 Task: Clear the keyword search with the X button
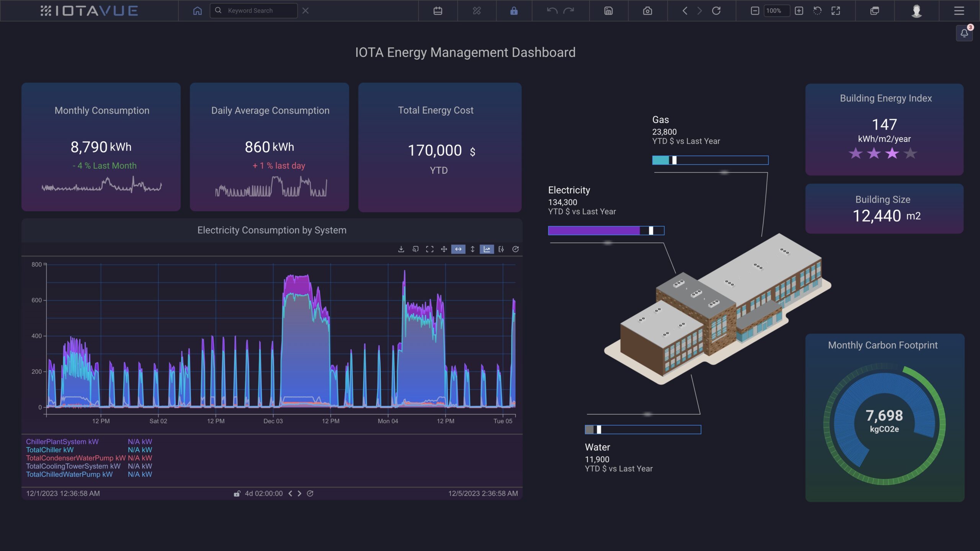305,11
